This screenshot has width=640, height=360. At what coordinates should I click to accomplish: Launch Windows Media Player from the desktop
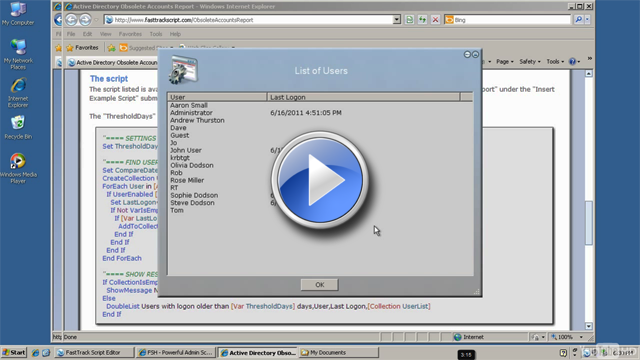coord(18,168)
